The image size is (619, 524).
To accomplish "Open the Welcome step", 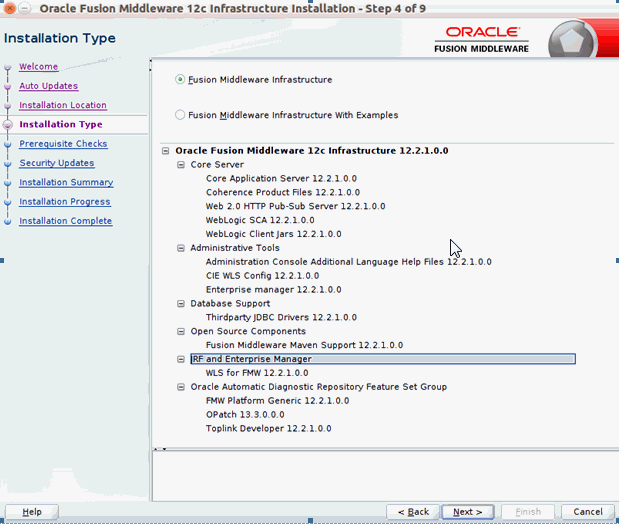I will 39,66.
